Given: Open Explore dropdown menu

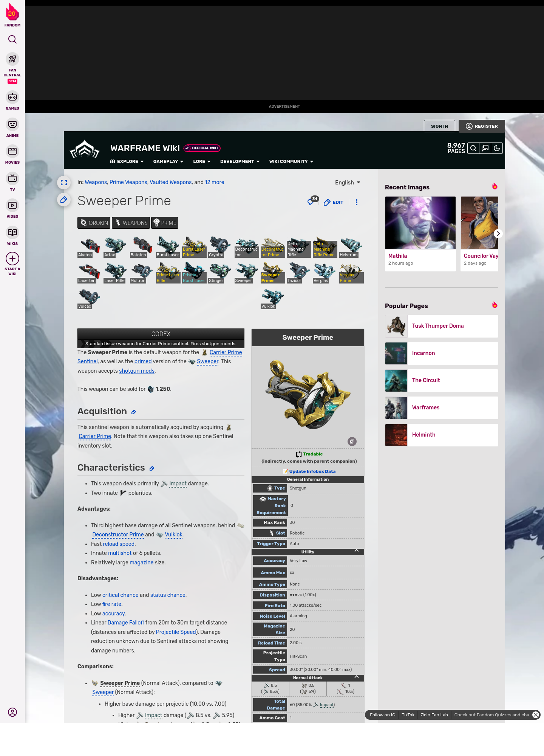Looking at the screenshot, I should click(x=127, y=161).
